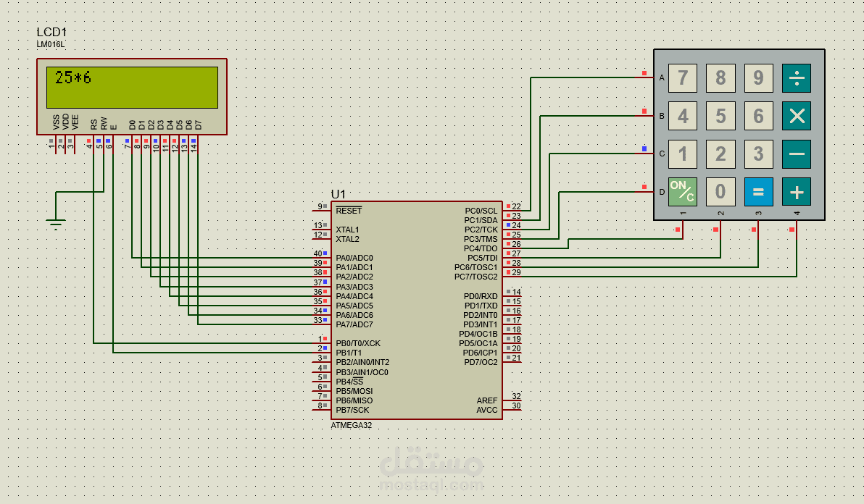Click the XTAL2 pin label

click(347, 239)
